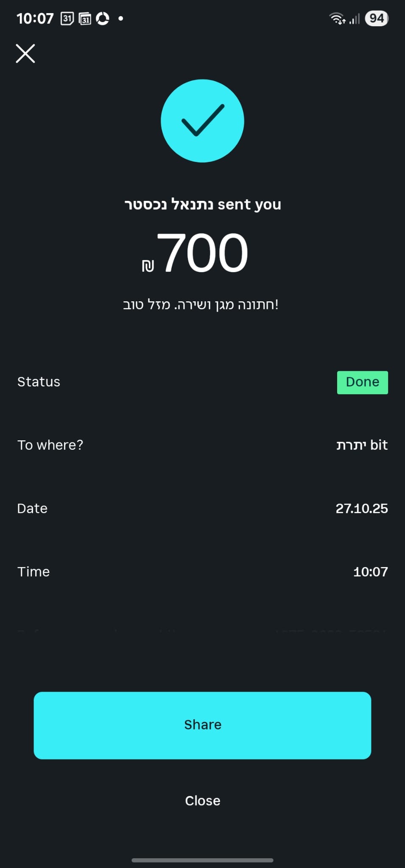Tap the bit balance destination value
This screenshot has width=405, height=868.
[x=362, y=445]
